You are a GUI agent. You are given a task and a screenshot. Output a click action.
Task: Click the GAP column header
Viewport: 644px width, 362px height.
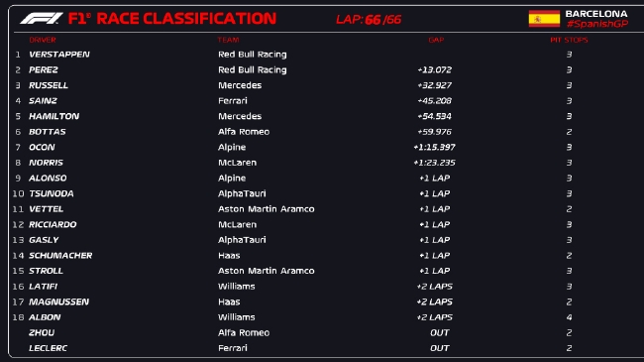(436, 40)
